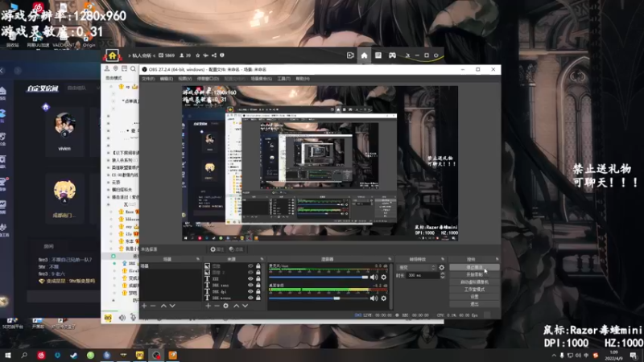Add a new scene with plus icon

coord(144,306)
